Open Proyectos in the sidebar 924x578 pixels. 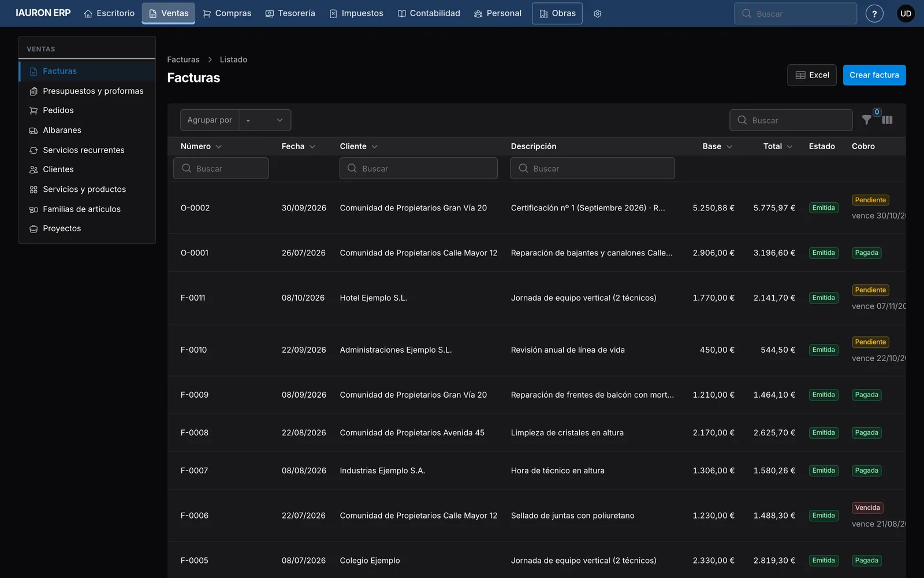[x=87, y=228]
